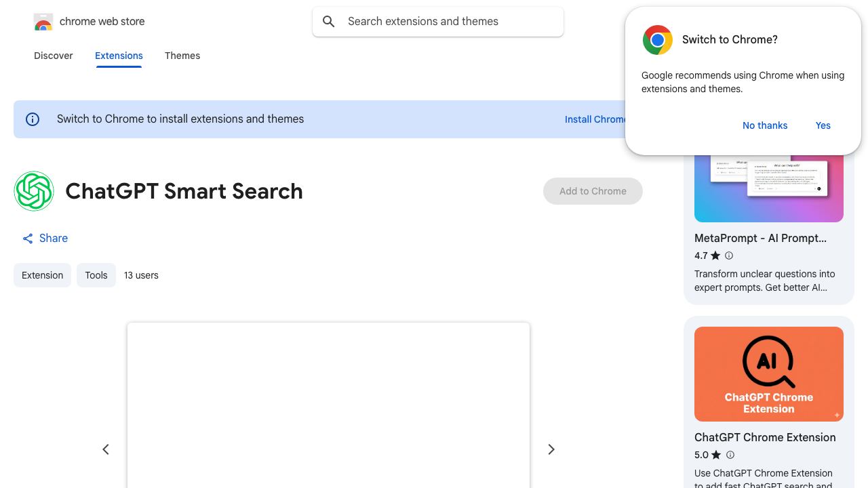This screenshot has width=868, height=488.
Task: Click the extension screenshot preview area
Action: (x=328, y=405)
